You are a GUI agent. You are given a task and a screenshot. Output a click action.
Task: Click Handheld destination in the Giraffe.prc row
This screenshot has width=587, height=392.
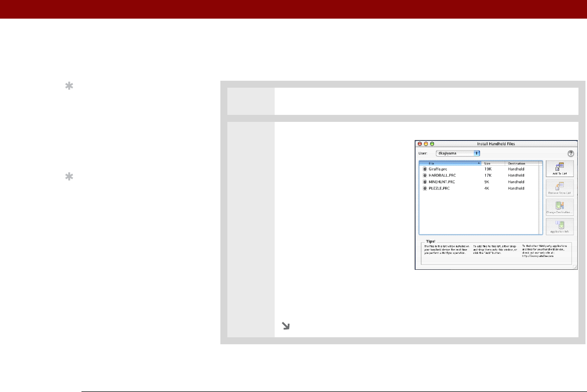pos(516,169)
